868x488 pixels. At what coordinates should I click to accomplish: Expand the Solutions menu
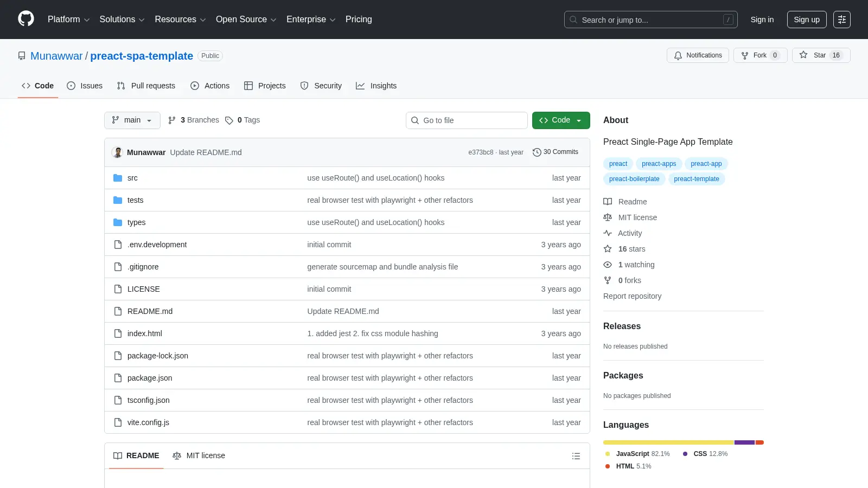pyautogui.click(x=122, y=20)
